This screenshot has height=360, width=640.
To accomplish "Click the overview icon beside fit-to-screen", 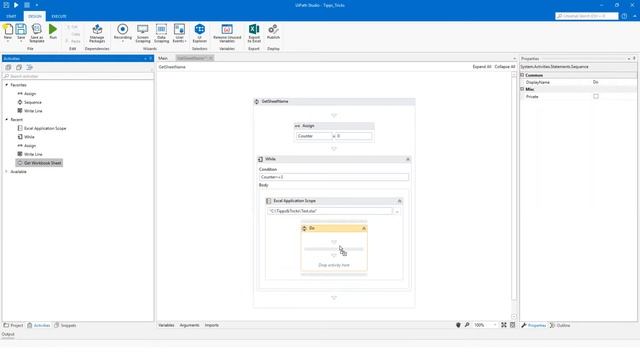I will pos(512,325).
